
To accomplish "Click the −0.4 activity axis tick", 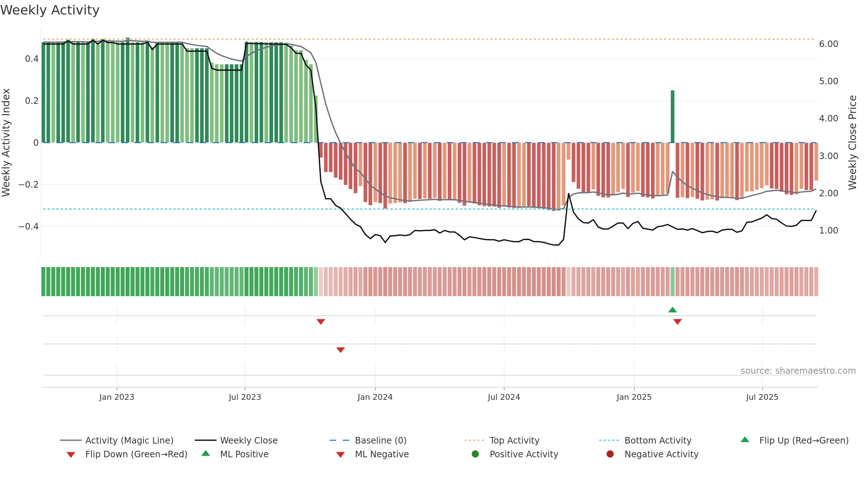I will (29, 227).
